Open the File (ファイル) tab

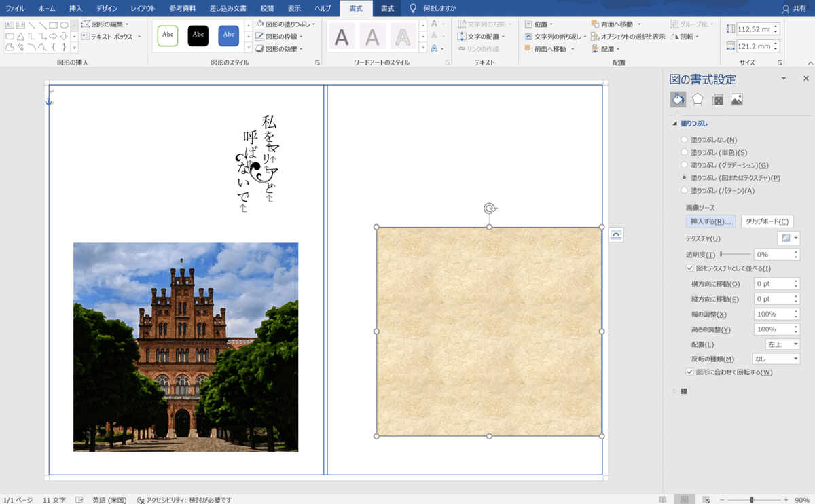pos(15,8)
